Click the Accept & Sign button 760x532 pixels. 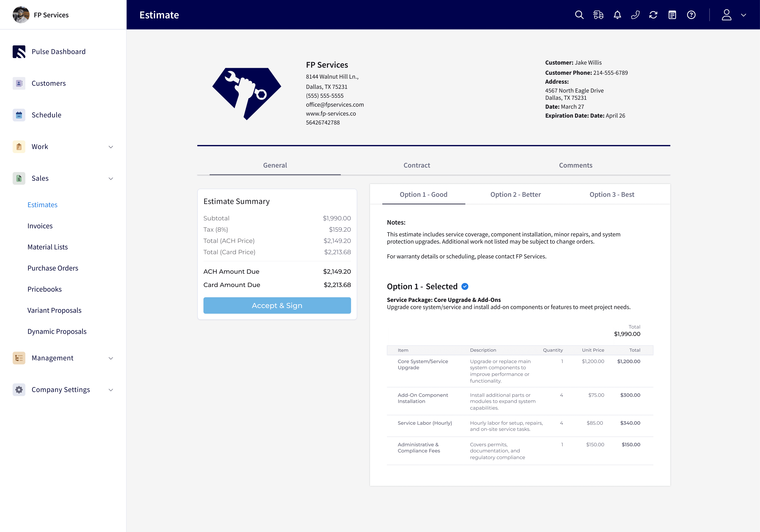(x=277, y=305)
